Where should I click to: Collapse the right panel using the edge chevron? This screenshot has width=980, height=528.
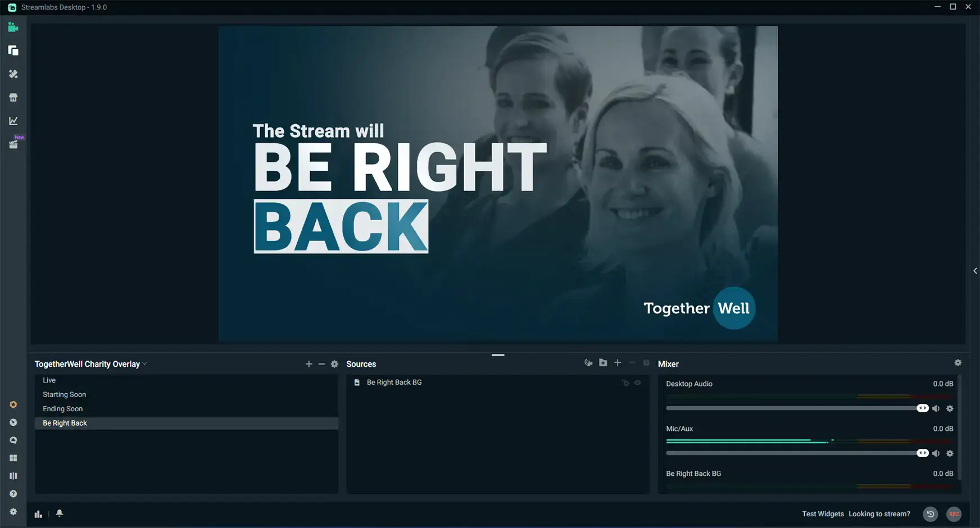[976, 270]
